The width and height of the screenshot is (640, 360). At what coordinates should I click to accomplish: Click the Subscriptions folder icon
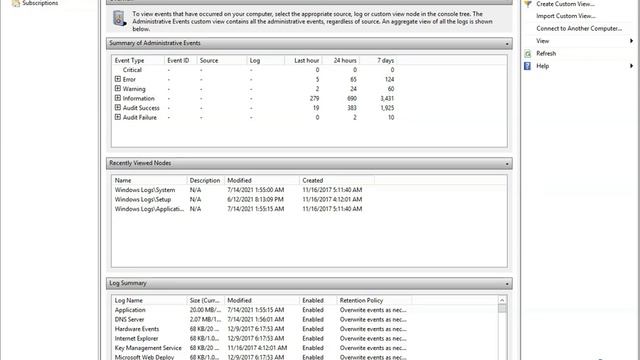coord(16,3)
